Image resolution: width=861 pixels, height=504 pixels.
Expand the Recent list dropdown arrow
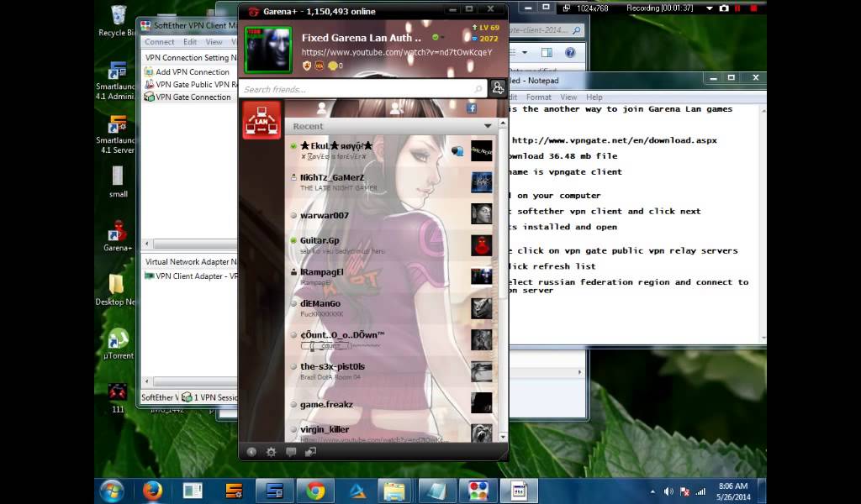[x=488, y=126]
